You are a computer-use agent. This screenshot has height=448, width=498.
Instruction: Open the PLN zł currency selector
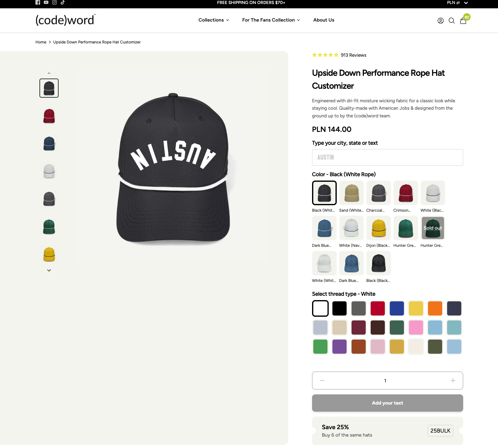coord(457,3)
